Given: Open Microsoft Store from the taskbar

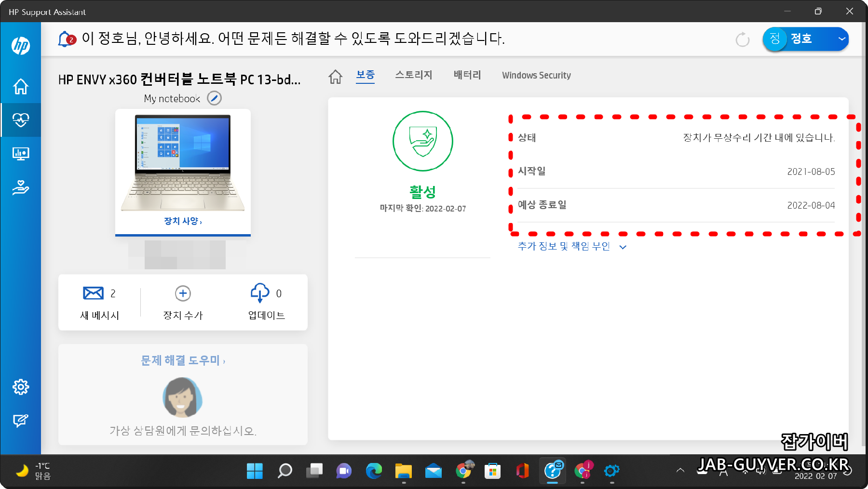Looking at the screenshot, I should pyautogui.click(x=493, y=471).
